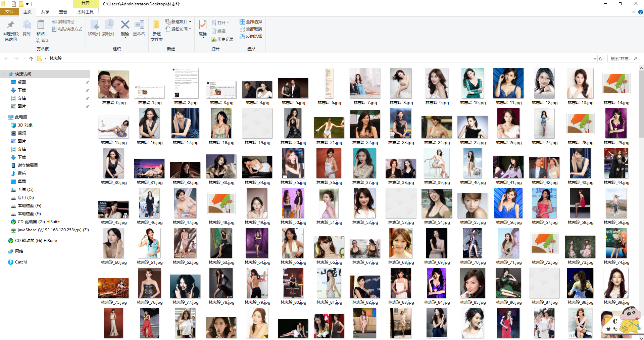Select Desktop (桌面) under Quick access
644x340 pixels.
22,82
